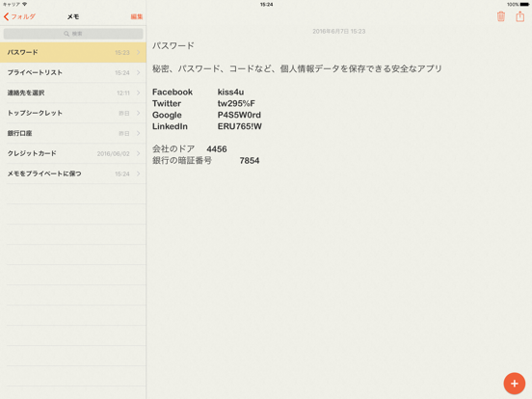Delete note with the trash icon
The height and width of the screenshot is (399, 532).
501,16
